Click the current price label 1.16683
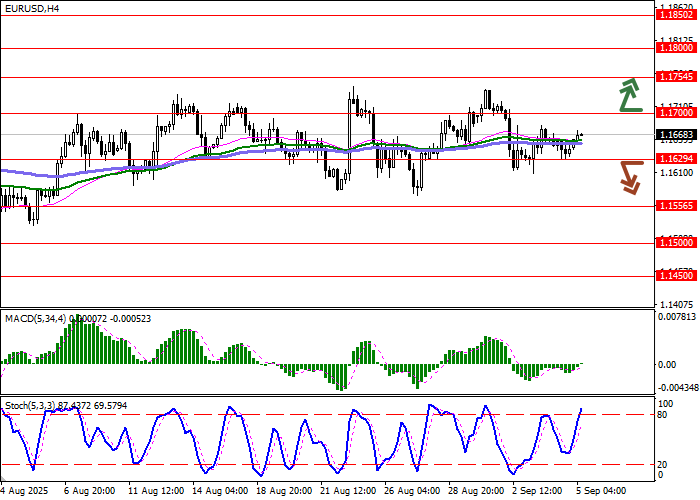The image size is (700, 500). pos(671,134)
